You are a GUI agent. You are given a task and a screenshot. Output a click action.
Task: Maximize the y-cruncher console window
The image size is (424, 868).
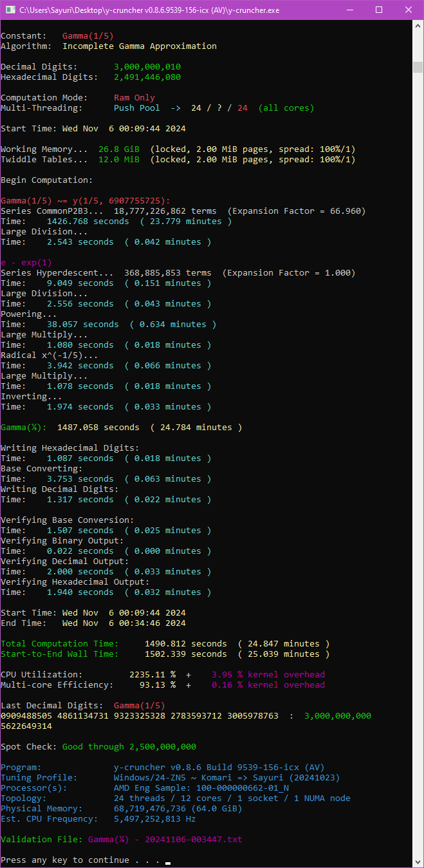coord(379,10)
